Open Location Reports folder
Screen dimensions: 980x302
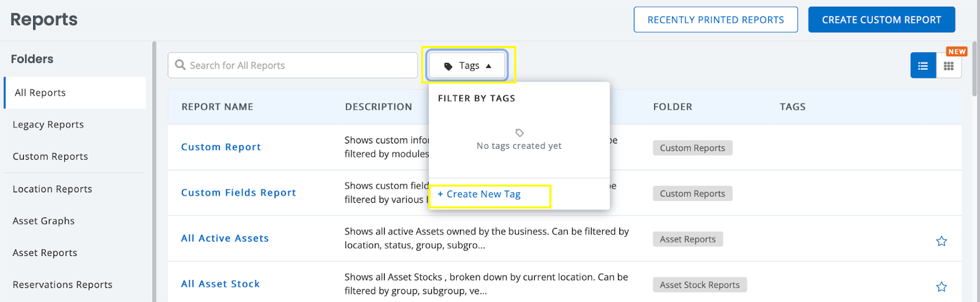click(x=53, y=189)
